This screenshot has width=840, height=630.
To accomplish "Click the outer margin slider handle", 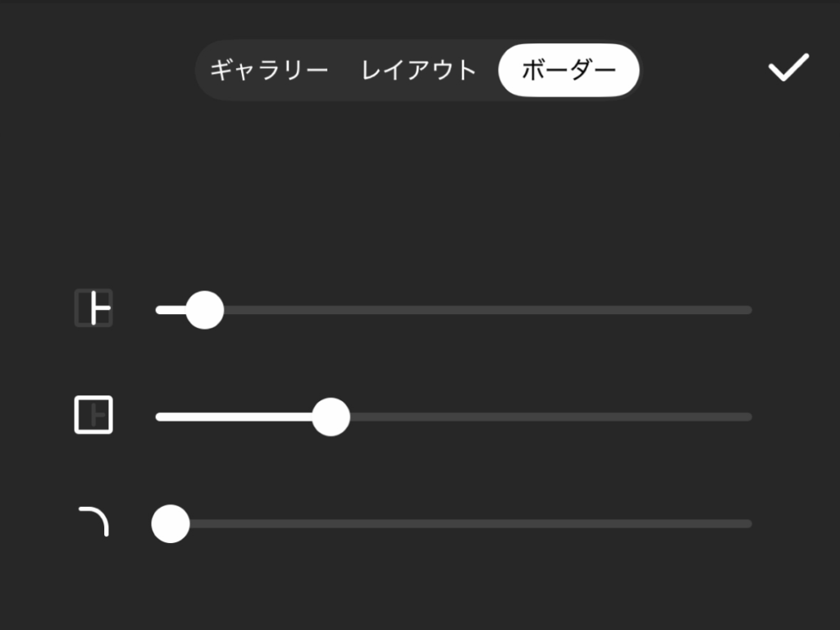I will tap(331, 417).
